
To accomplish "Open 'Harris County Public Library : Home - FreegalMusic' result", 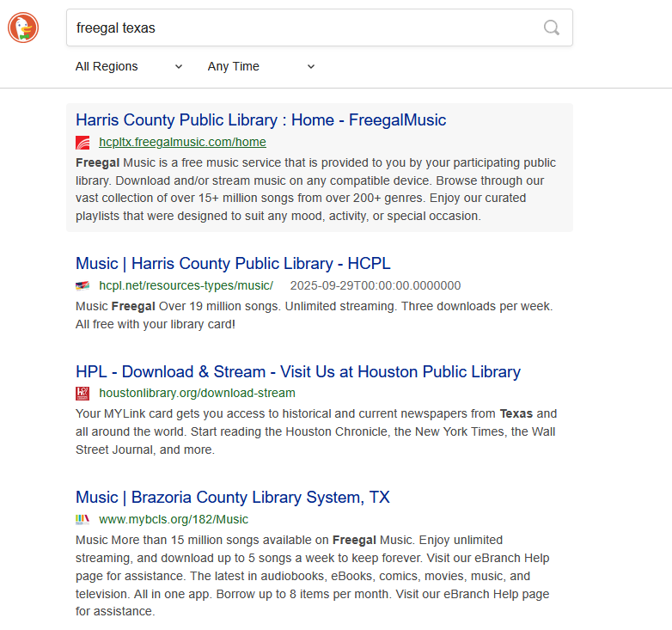I will pyautogui.click(x=260, y=119).
